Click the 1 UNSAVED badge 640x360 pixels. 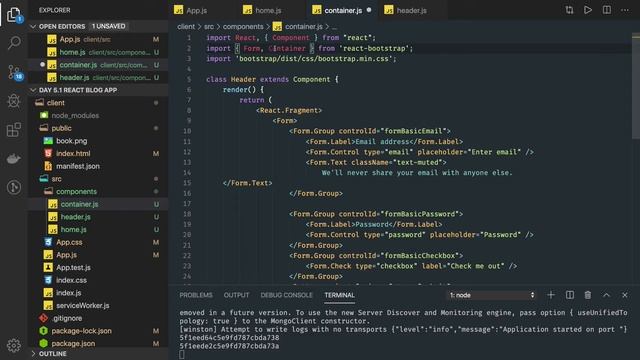(x=108, y=26)
